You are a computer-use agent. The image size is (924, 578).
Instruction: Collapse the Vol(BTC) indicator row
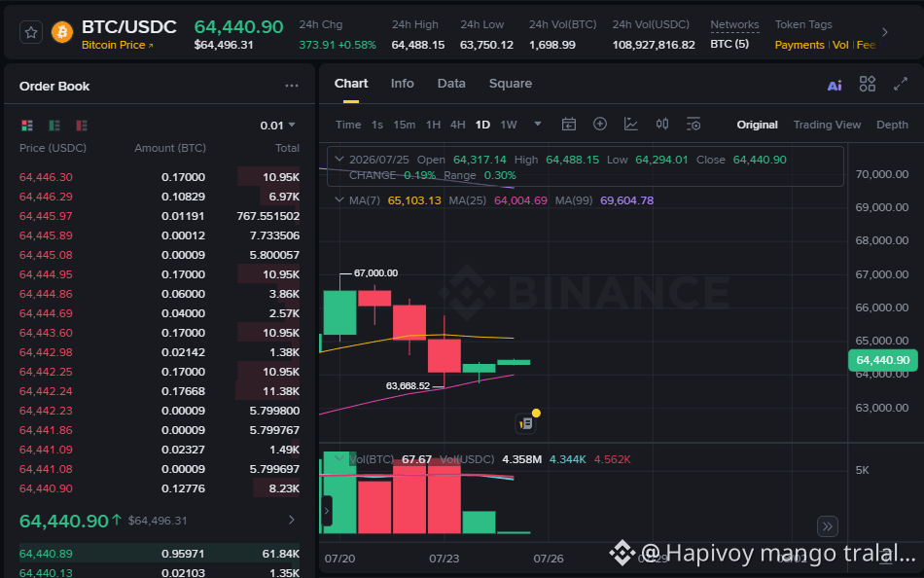(338, 458)
